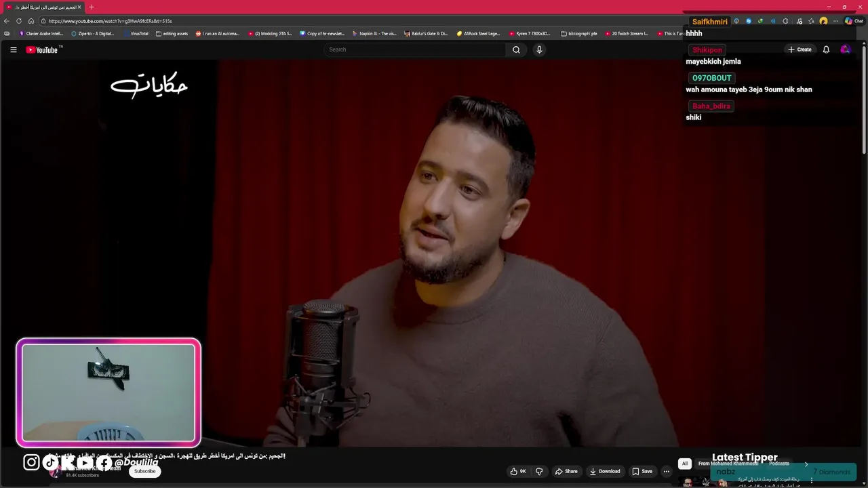Viewport: 868px width, 488px height.
Task: Open the favorites star icon
Action: click(x=811, y=21)
